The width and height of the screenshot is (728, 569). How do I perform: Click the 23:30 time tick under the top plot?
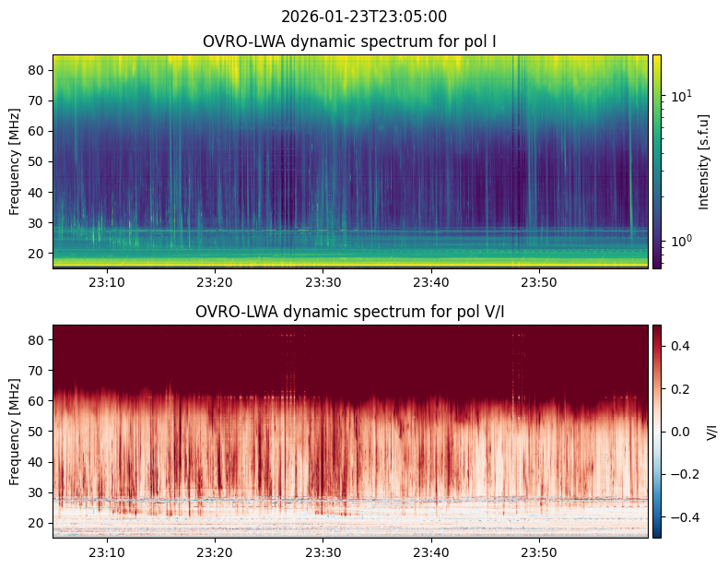pyautogui.click(x=323, y=282)
